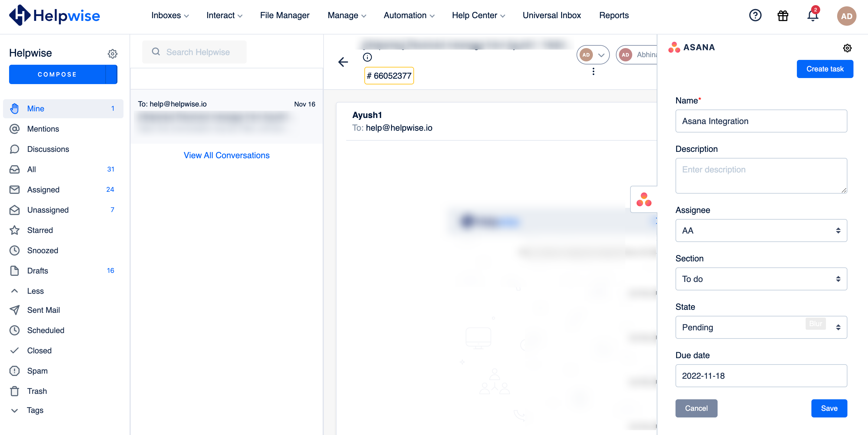The height and width of the screenshot is (435, 868).
Task: Open the help question mark icon
Action: pyautogui.click(x=755, y=15)
